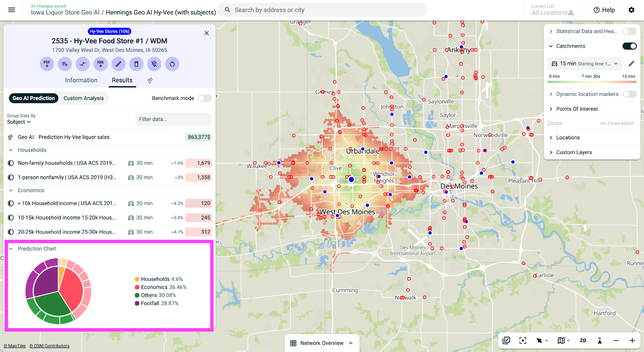Switch to the Information tab

point(81,81)
